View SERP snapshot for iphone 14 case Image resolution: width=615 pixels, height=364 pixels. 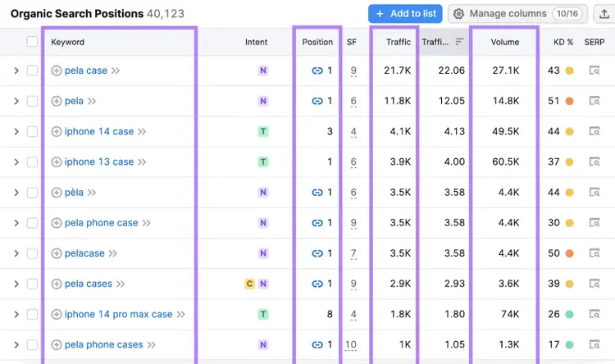pyautogui.click(x=594, y=131)
